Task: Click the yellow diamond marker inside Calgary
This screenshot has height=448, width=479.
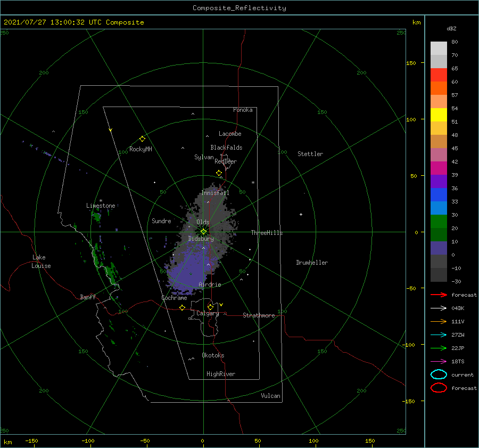Action: (210, 307)
